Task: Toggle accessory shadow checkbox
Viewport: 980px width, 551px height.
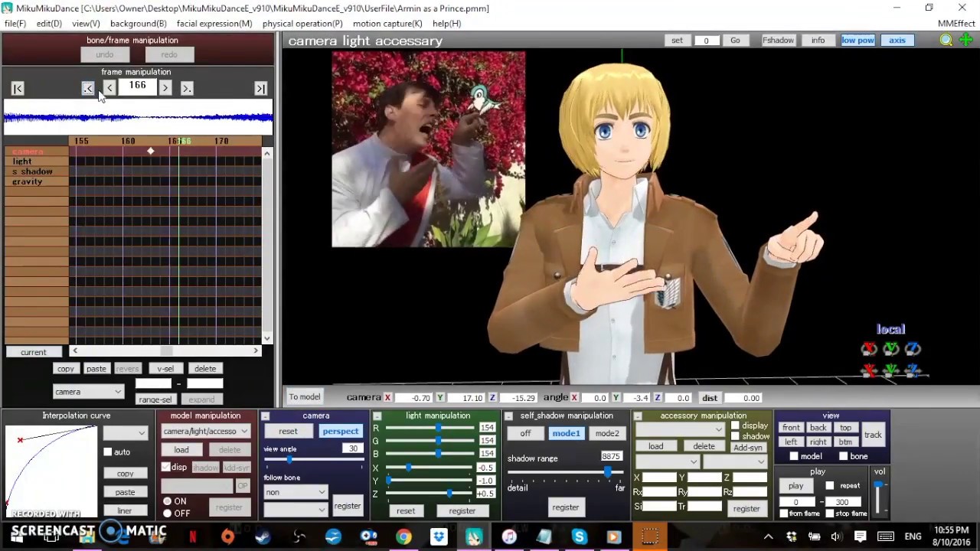Action: point(735,437)
